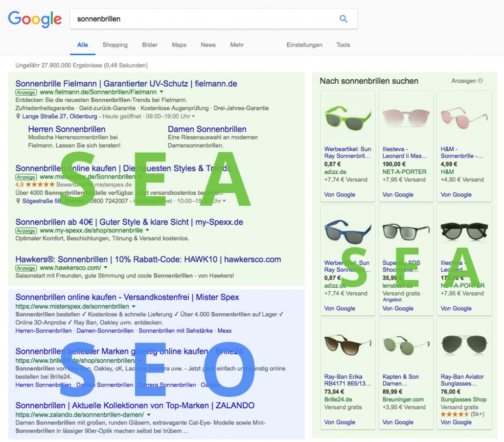Open H&M - Sonnenbrille product title
Screen dimensions: 504x442
[461, 152]
